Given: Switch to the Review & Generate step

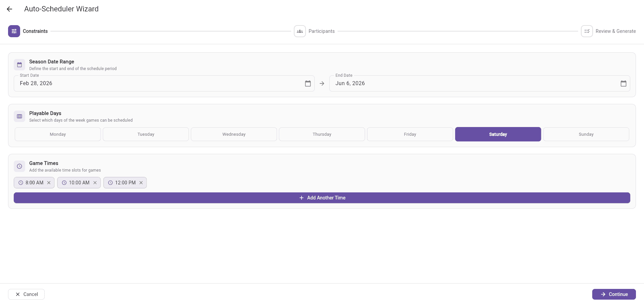Looking at the screenshot, I should pyautogui.click(x=616, y=31).
